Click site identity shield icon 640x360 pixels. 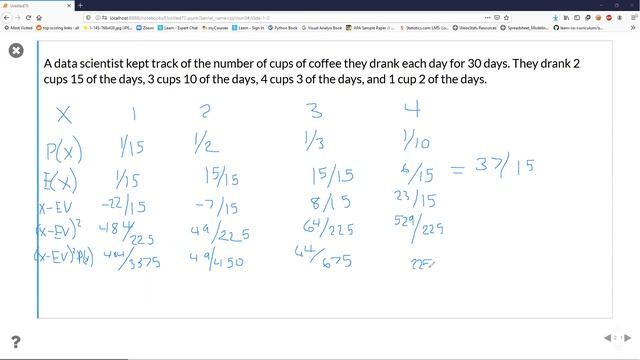pyautogui.click(x=89, y=18)
